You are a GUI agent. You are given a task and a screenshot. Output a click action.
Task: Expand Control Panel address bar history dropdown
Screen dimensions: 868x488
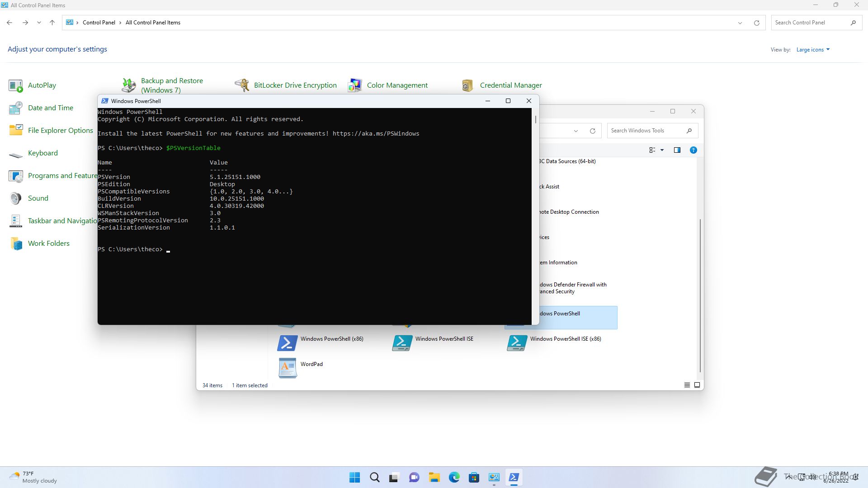(x=740, y=23)
